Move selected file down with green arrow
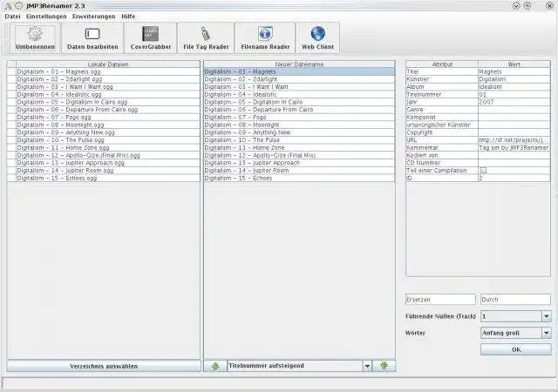The height and width of the screenshot is (392, 558). pos(384,366)
